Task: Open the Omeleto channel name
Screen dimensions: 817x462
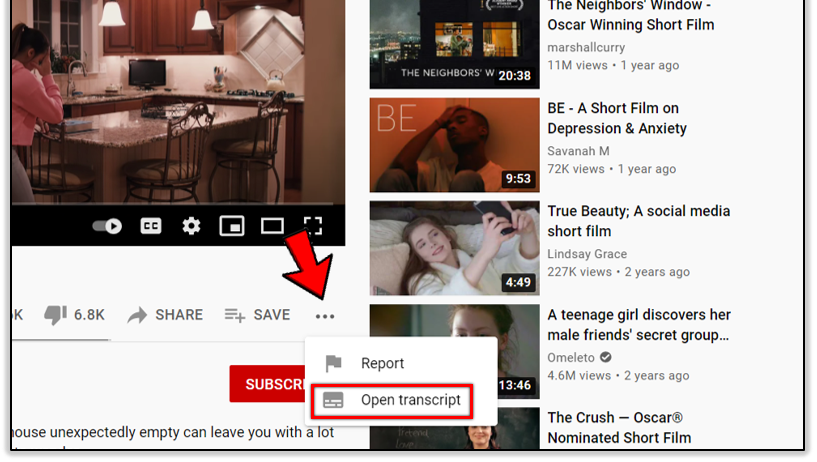Action: [x=571, y=357]
